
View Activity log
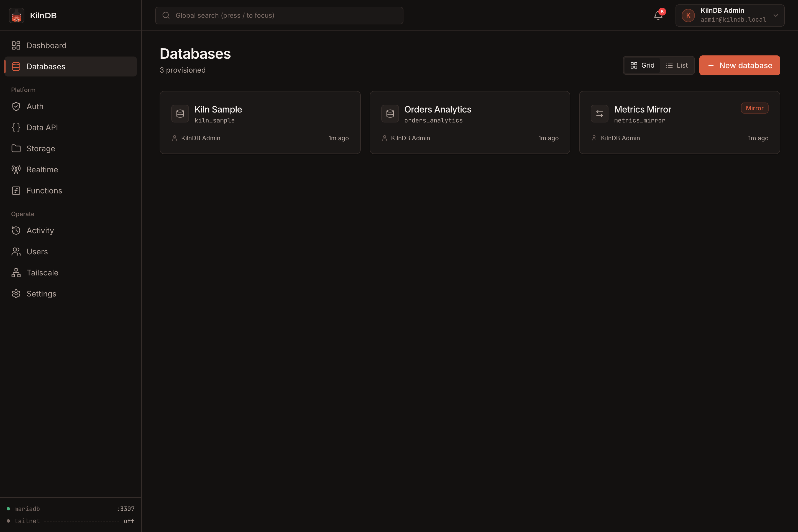[71, 231]
